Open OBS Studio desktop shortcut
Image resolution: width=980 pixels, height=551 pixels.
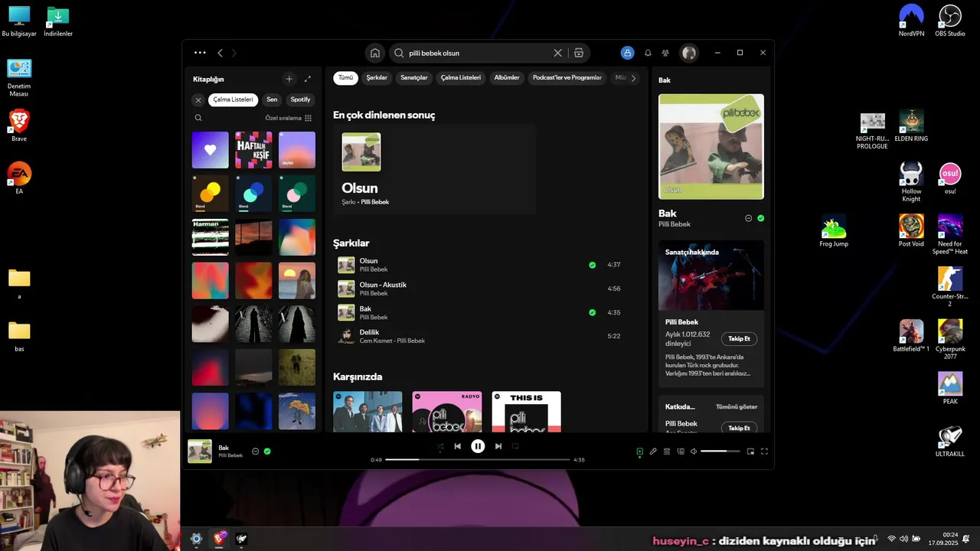pyautogui.click(x=950, y=21)
